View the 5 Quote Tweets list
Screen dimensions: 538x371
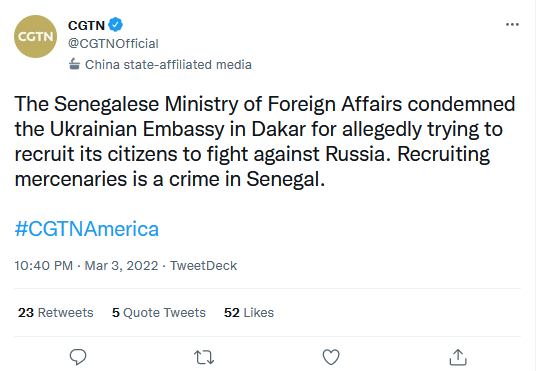pos(159,313)
